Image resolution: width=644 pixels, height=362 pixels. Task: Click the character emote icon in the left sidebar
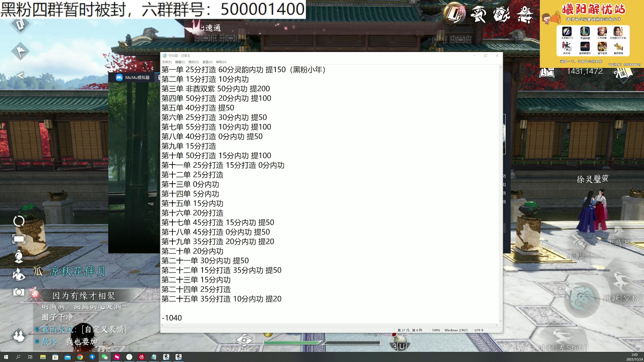pyautogui.click(x=19, y=275)
